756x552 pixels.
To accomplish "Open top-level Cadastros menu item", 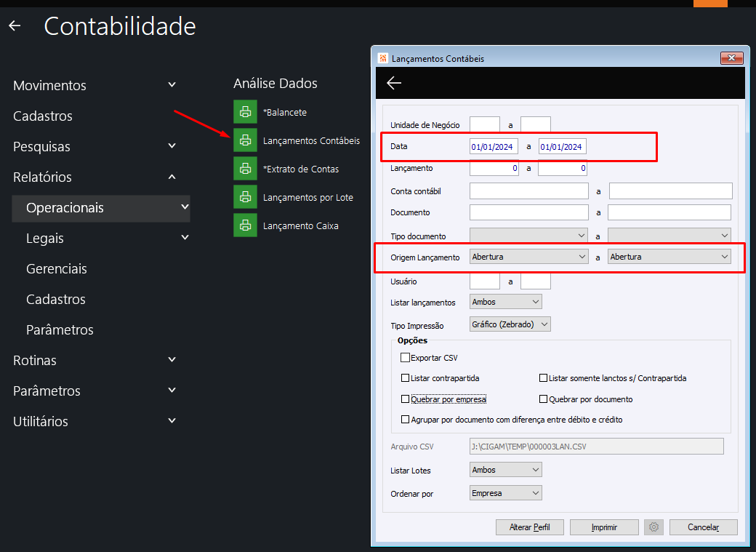I will click(43, 116).
